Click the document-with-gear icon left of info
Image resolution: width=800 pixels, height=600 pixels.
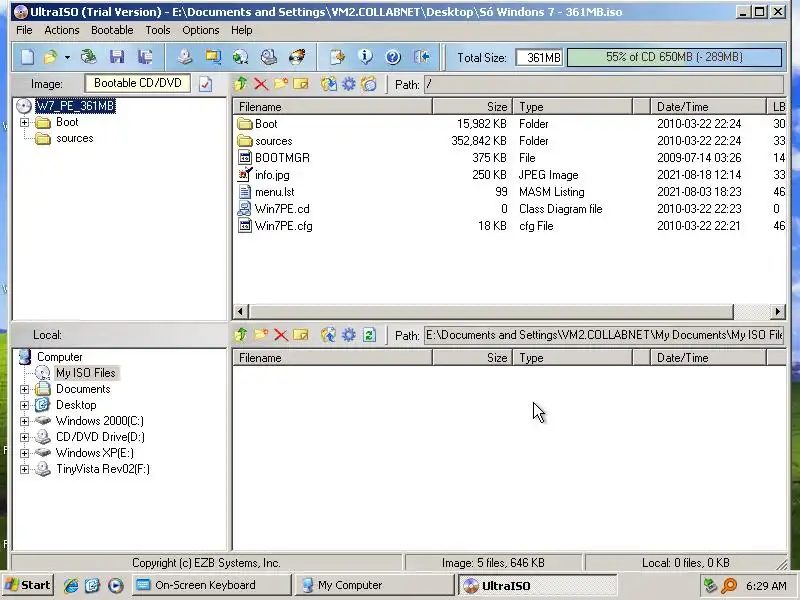tap(337, 57)
